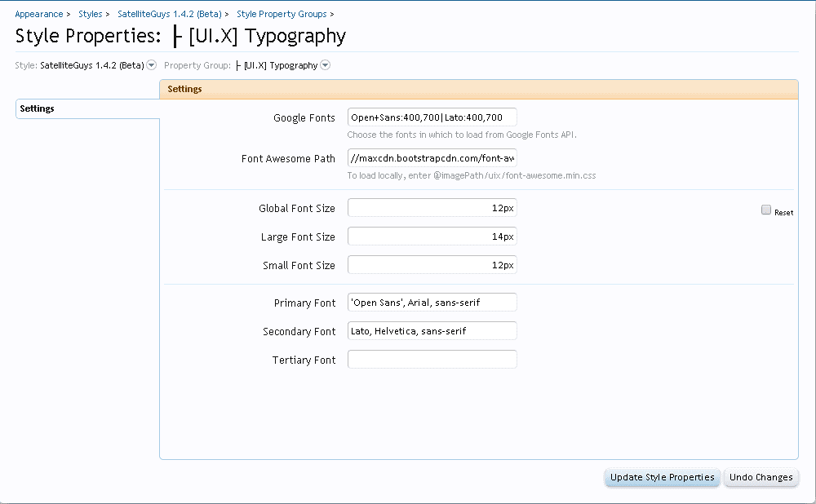Screen dimensions: 816x504
Task: Click the style name SatelliteGuys 1.4.2 (Beta)
Action: click(91, 65)
